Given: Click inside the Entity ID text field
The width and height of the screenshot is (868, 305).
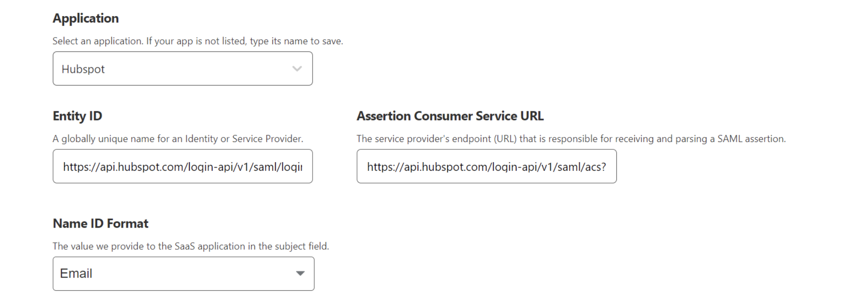Looking at the screenshot, I should click(182, 166).
